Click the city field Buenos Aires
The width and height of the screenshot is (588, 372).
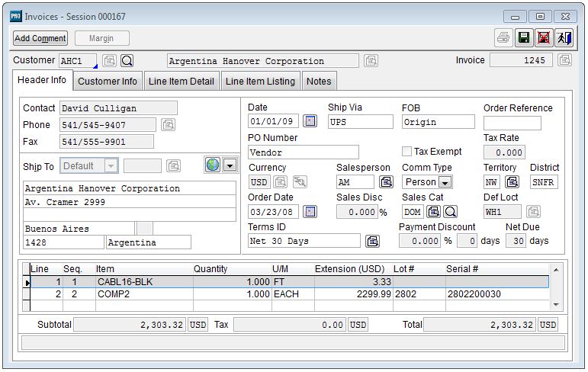(x=79, y=229)
